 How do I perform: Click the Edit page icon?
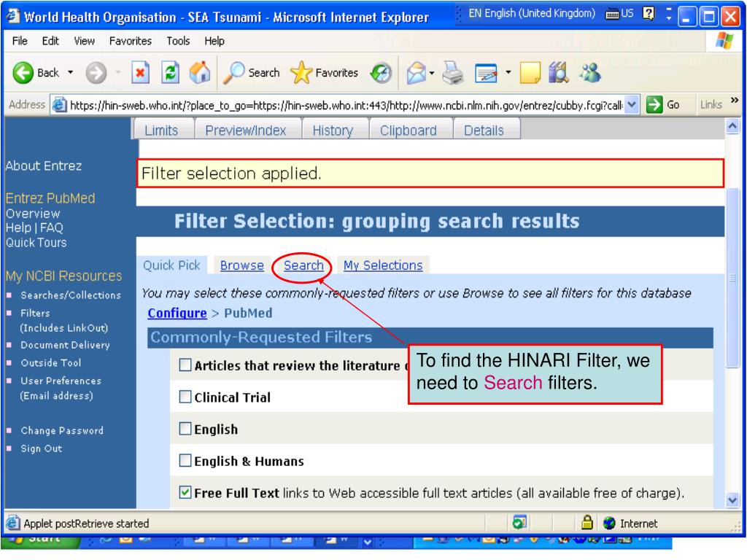pos(487,74)
